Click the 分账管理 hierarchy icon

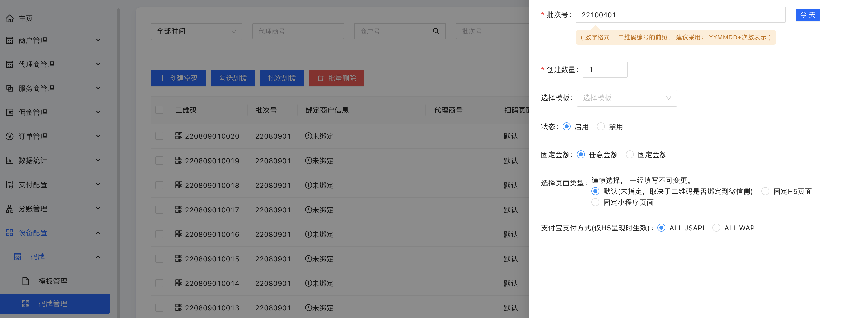(10, 209)
